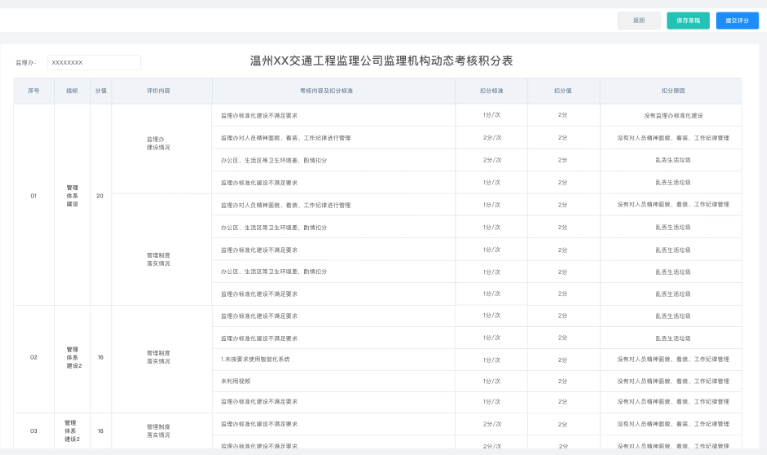This screenshot has height=455, width=767.
Task: Click the 分值 column header
Action: click(100, 91)
